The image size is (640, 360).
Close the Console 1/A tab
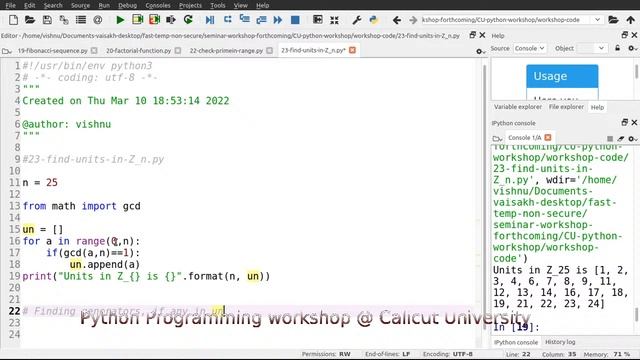[548, 138]
